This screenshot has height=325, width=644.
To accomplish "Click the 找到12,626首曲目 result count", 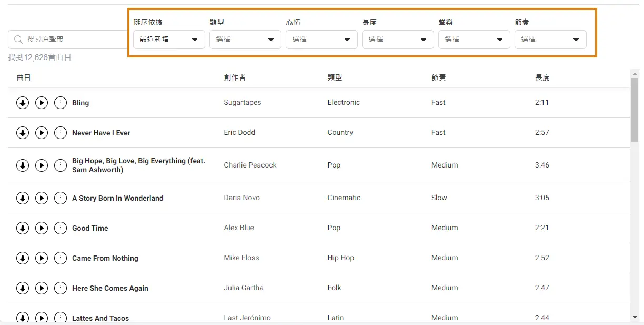I will (40, 57).
